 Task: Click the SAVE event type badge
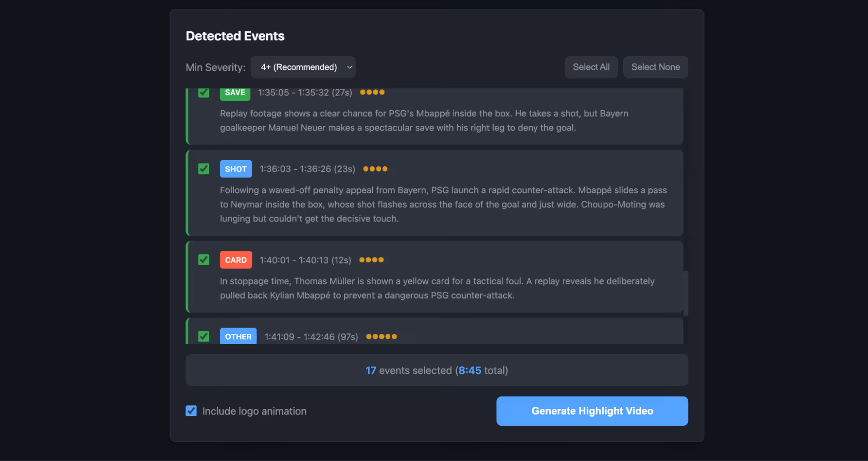[235, 92]
